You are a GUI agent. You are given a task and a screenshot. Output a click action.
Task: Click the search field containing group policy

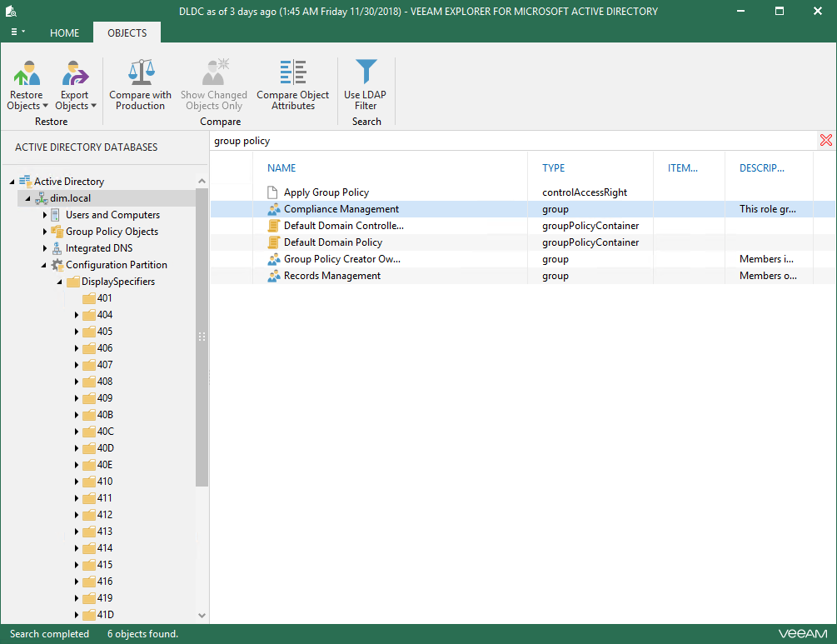[514, 141]
